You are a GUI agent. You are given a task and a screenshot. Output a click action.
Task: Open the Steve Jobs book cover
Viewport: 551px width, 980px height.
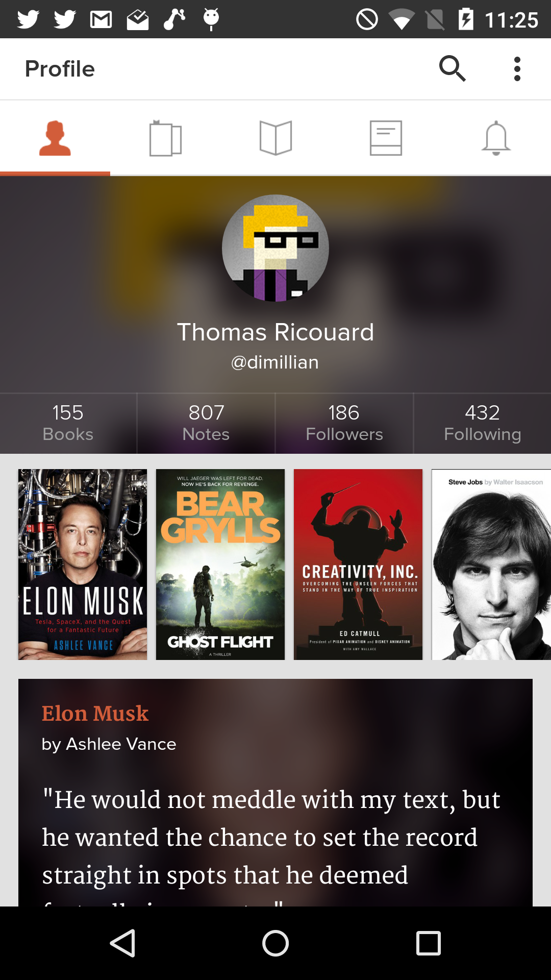click(491, 565)
